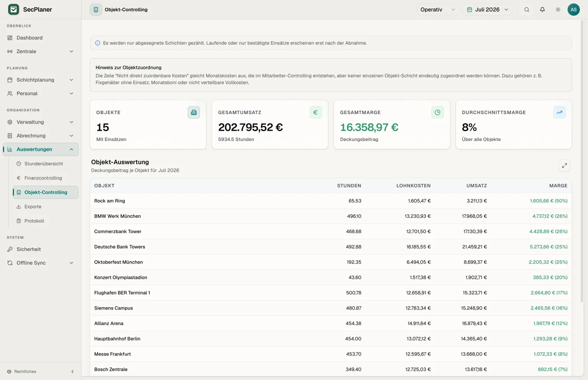Click the Protokoll clipboard icon
This screenshot has width=588, height=380.
pyautogui.click(x=19, y=221)
